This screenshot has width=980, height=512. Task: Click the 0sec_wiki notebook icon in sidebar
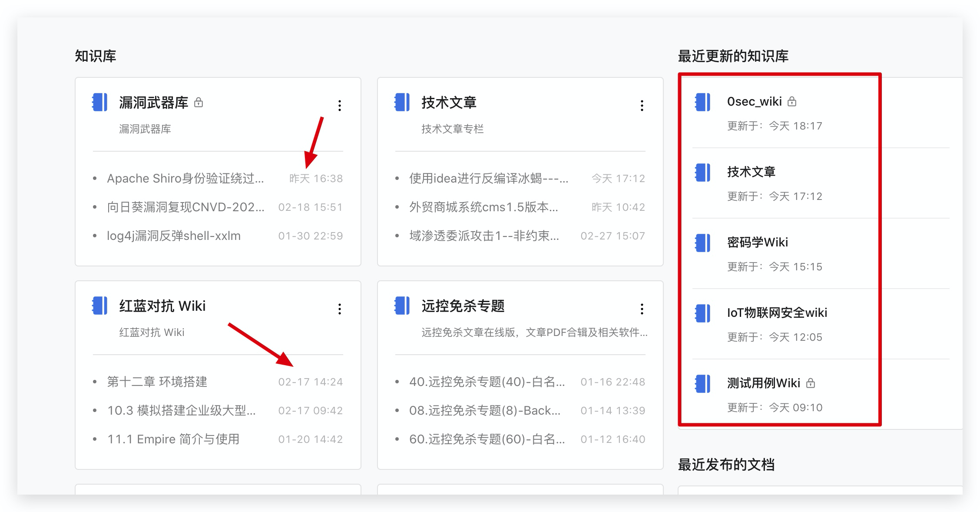(702, 102)
